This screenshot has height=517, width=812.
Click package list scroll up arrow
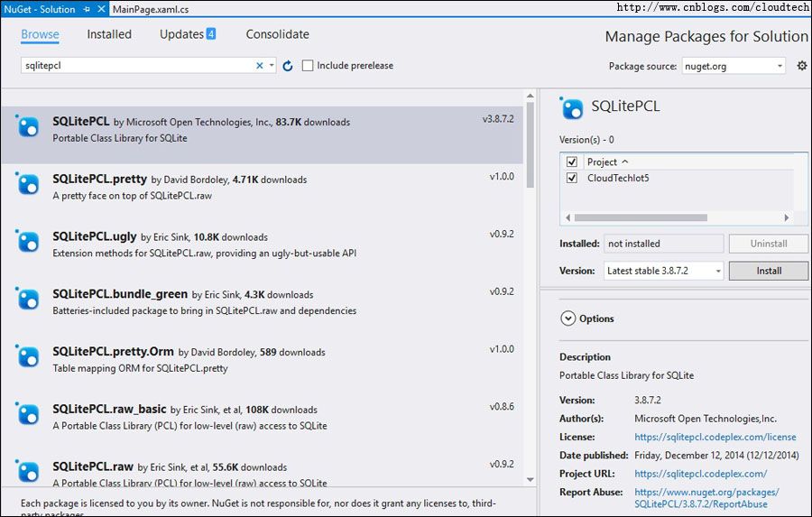tap(530, 96)
